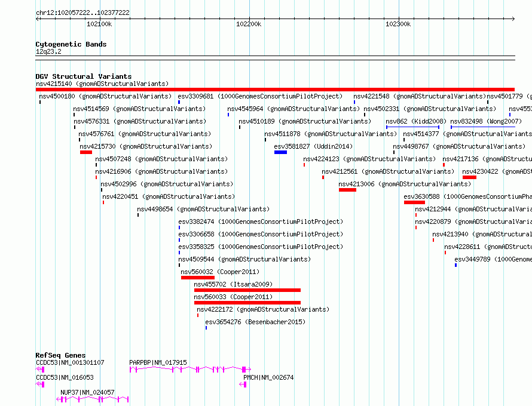This screenshot has height=406, width=532.
Task: Select nsv4509544 variant label
Action: pyautogui.click(x=244, y=259)
